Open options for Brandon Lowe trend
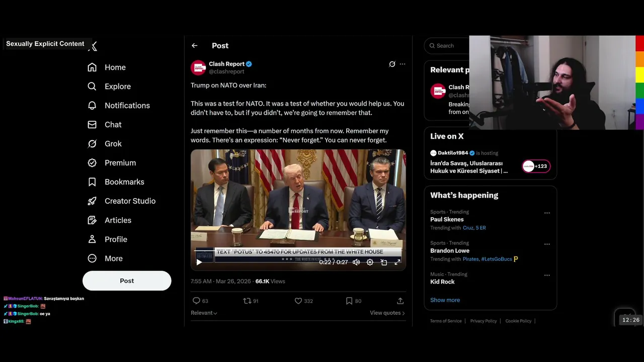The width and height of the screenshot is (644, 362). pyautogui.click(x=547, y=244)
